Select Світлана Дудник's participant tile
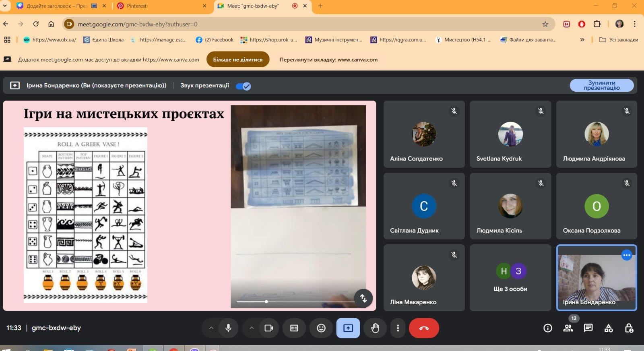 tap(424, 206)
